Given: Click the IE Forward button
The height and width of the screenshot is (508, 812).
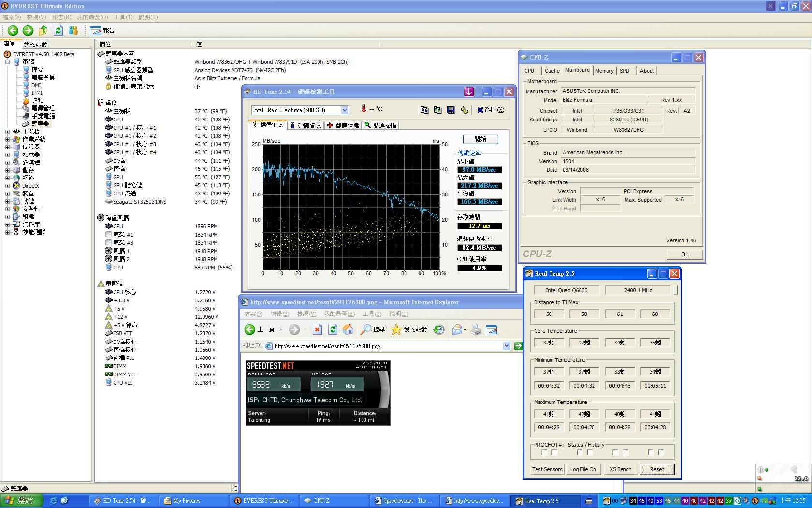Looking at the screenshot, I should pyautogui.click(x=294, y=329).
